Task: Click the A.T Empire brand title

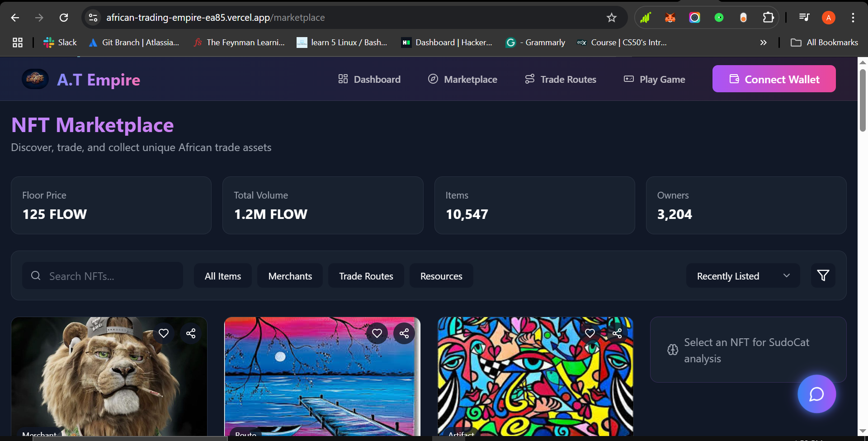Action: (x=99, y=80)
